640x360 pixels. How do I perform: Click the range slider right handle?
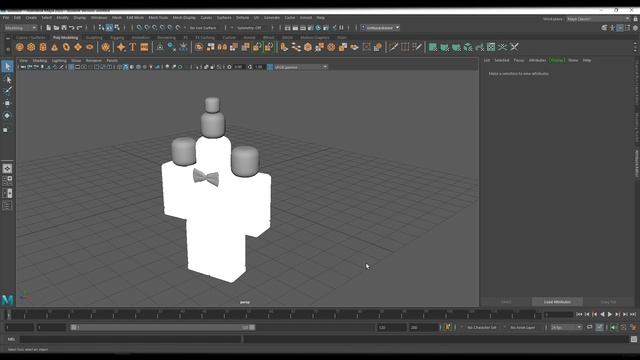(252, 327)
